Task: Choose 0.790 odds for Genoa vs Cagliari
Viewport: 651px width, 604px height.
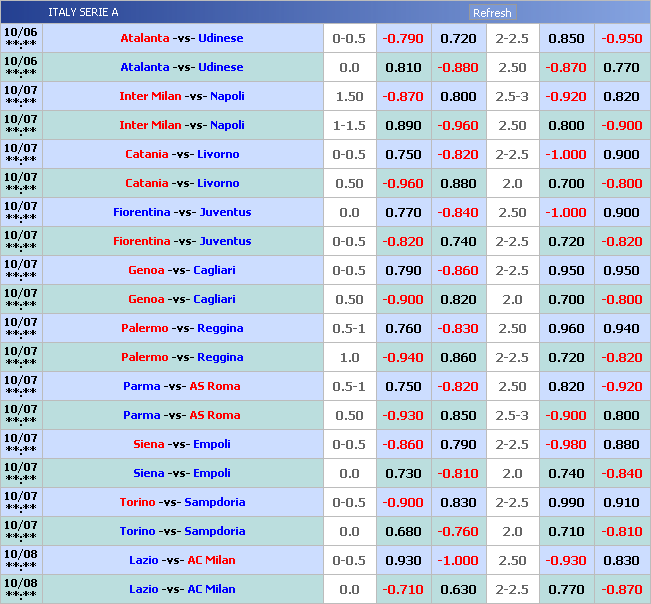Action: (x=403, y=271)
